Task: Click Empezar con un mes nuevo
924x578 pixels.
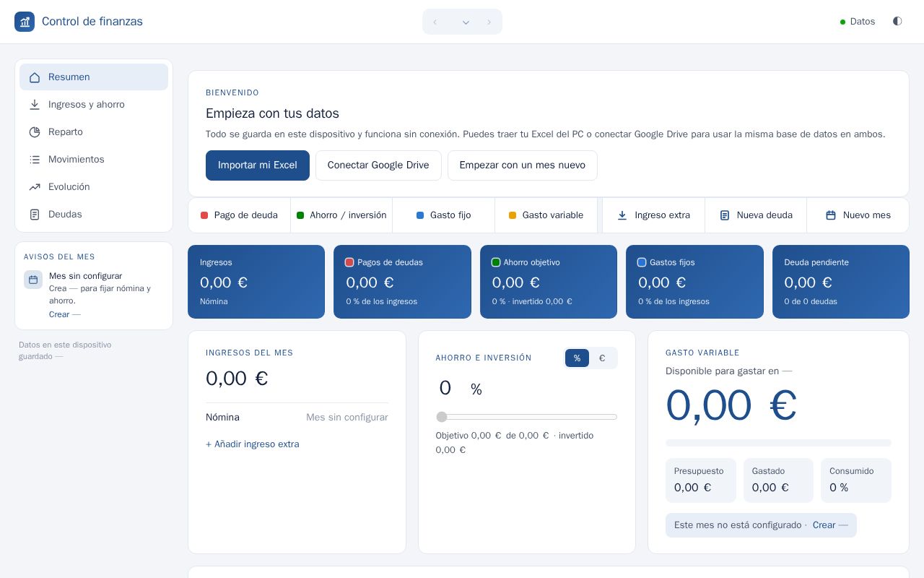Action: pyautogui.click(x=523, y=165)
